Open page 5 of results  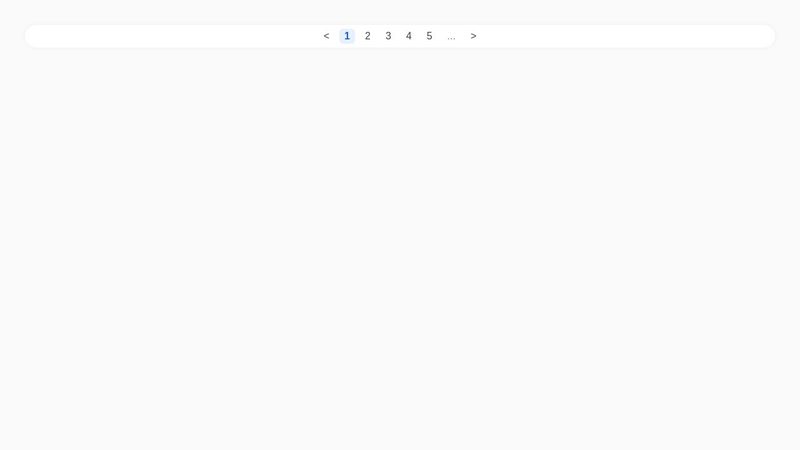pos(429,36)
